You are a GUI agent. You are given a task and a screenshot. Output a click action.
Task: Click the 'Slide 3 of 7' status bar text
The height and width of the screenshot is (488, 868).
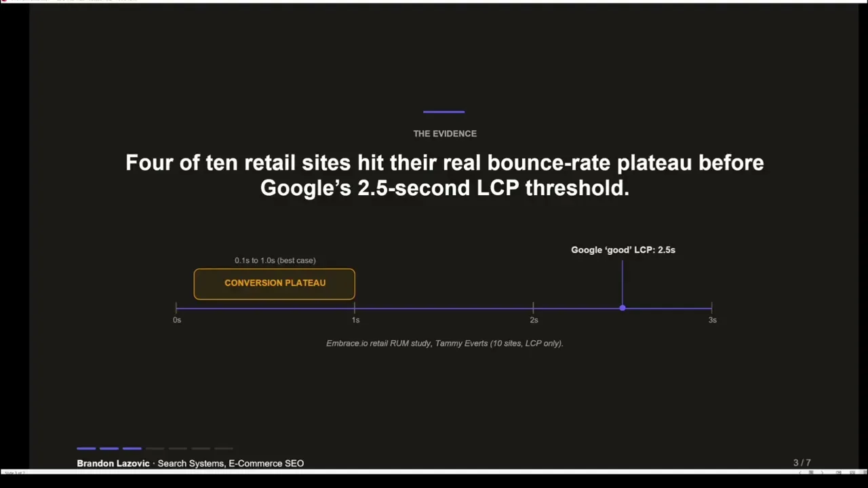coord(15,472)
